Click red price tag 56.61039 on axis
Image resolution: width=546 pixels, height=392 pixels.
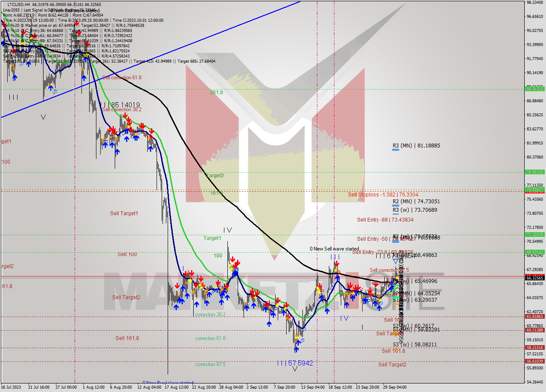pos(535,361)
